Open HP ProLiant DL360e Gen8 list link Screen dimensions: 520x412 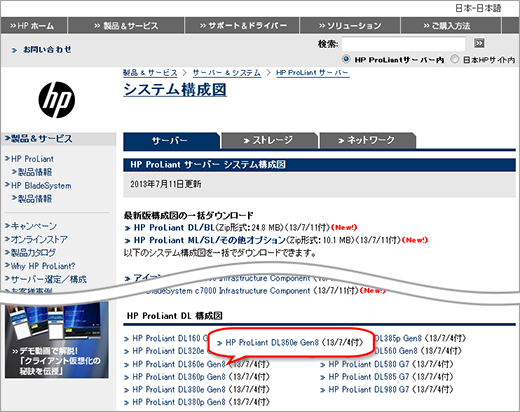point(179,364)
